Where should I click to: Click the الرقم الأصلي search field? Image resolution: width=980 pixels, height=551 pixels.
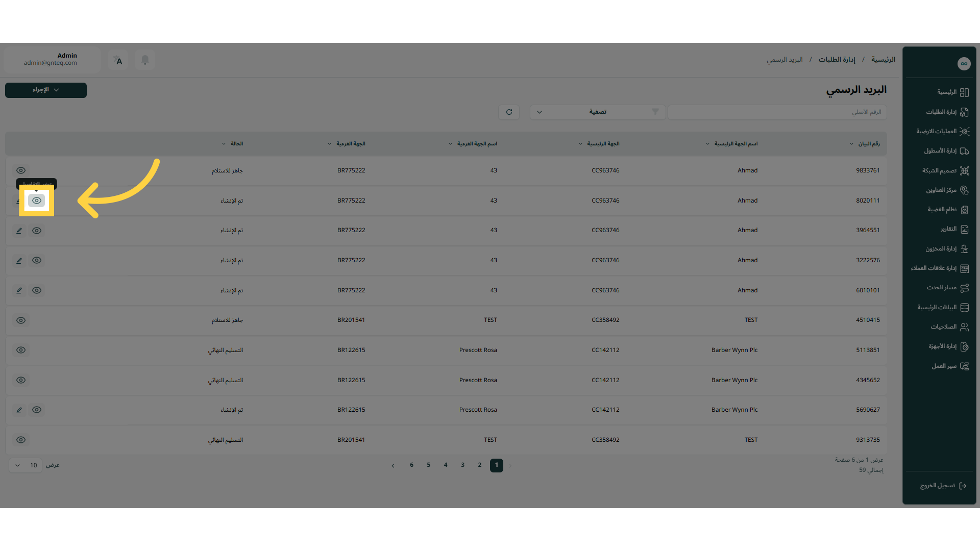point(777,112)
